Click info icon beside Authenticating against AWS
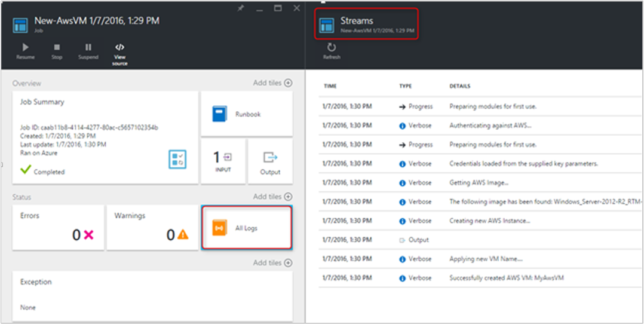This screenshot has width=644, height=324. (x=403, y=126)
